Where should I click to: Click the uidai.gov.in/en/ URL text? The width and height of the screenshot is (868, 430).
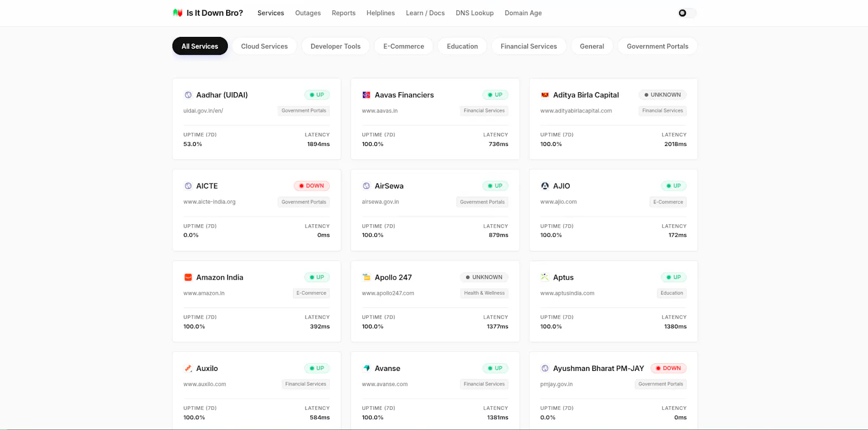[203, 111]
